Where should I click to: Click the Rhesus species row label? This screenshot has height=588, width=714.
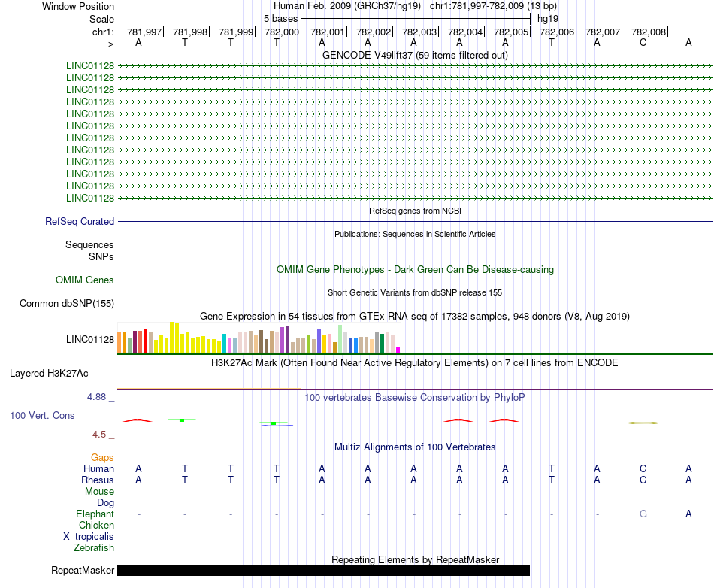pos(98,480)
